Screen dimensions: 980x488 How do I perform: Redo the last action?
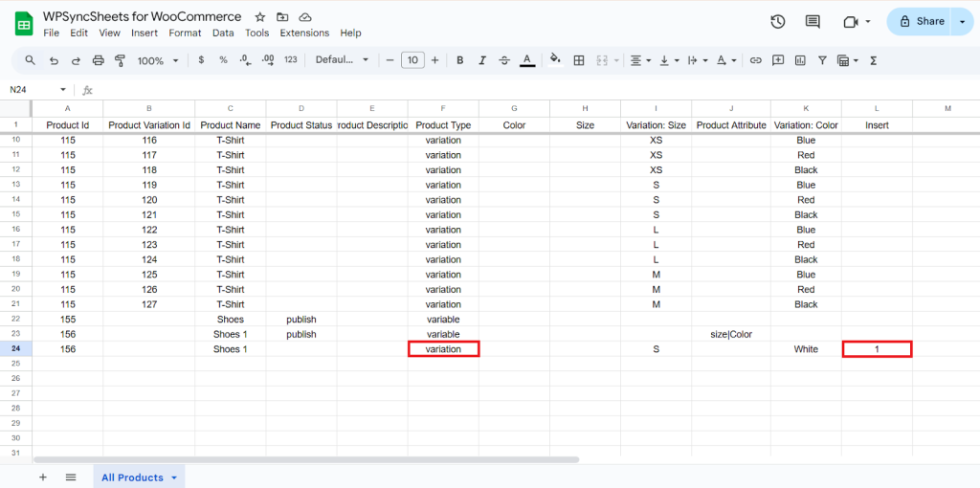(76, 60)
